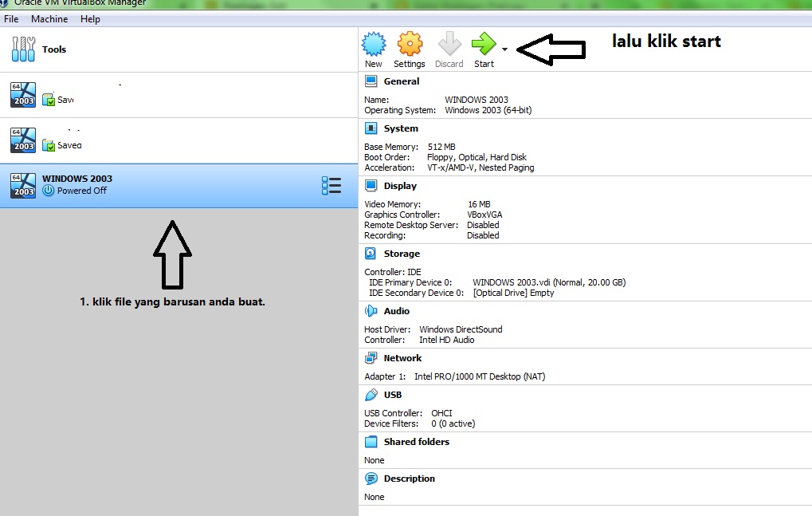Click the first saved state icon badge

coord(48,100)
